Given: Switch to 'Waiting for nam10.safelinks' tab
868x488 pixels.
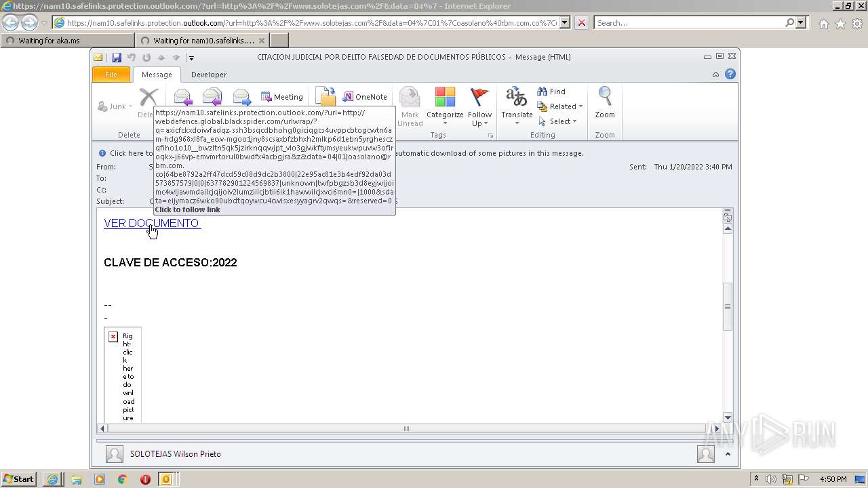Looking at the screenshot, I should tap(202, 40).
